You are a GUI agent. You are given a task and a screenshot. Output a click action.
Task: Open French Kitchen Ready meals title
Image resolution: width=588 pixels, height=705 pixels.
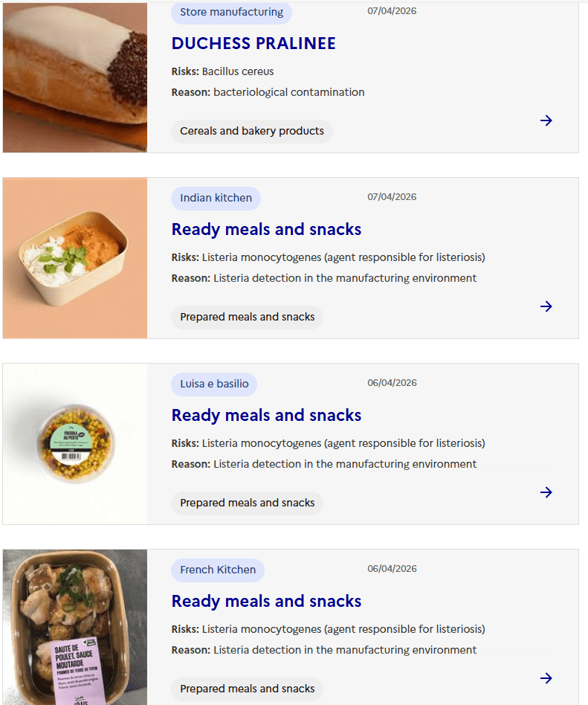point(266,601)
